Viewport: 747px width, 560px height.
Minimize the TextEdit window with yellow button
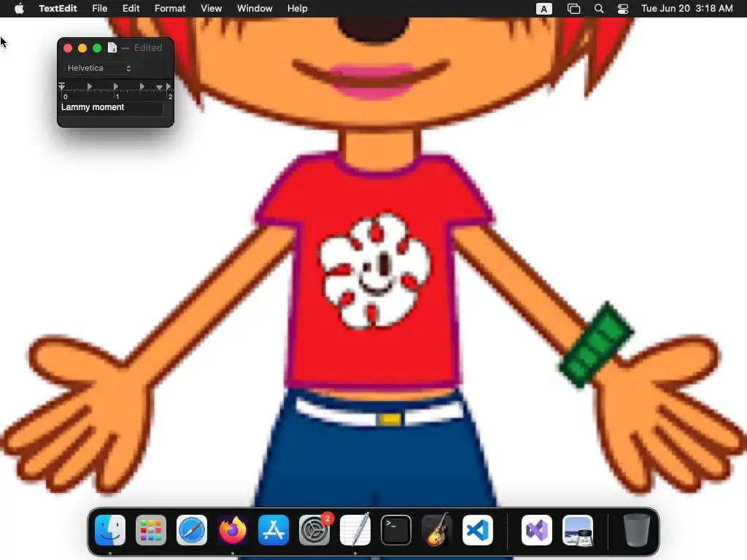pyautogui.click(x=82, y=47)
